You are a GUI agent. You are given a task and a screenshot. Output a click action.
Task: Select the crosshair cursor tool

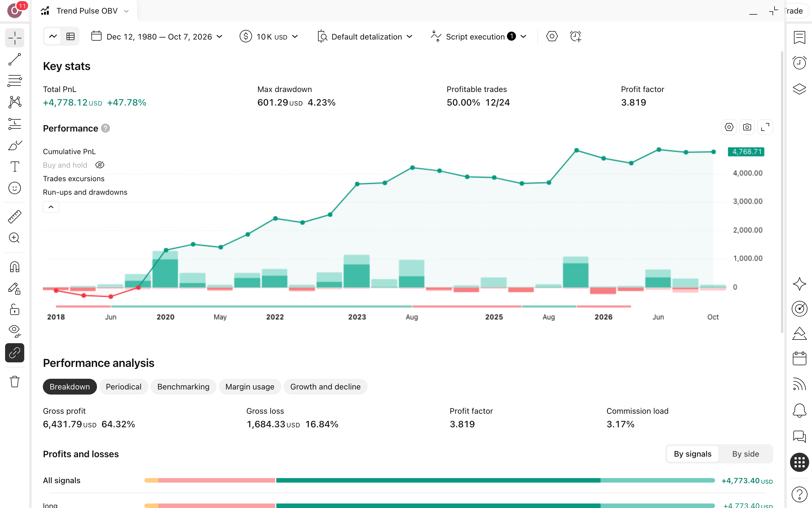point(15,38)
